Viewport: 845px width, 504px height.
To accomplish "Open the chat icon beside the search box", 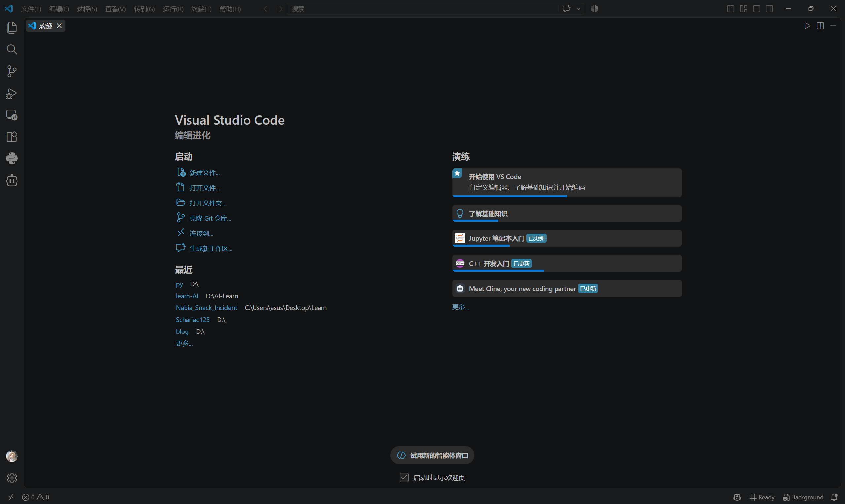I will tap(566, 9).
